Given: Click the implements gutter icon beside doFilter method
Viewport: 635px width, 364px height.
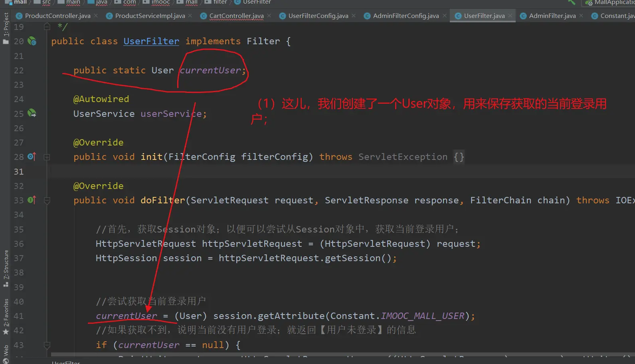Looking at the screenshot, I should tap(32, 200).
